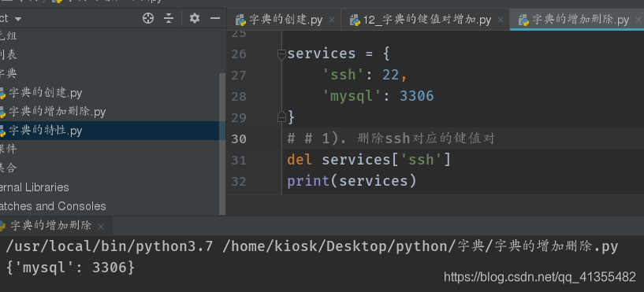
Task: Close the 字典的增加删除 run tab
Action: [101, 227]
